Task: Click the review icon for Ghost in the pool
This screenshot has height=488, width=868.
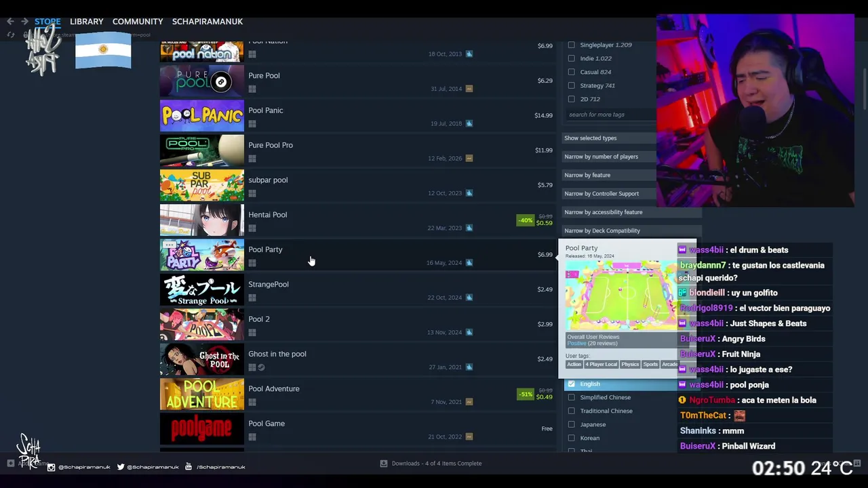Action: (469, 367)
